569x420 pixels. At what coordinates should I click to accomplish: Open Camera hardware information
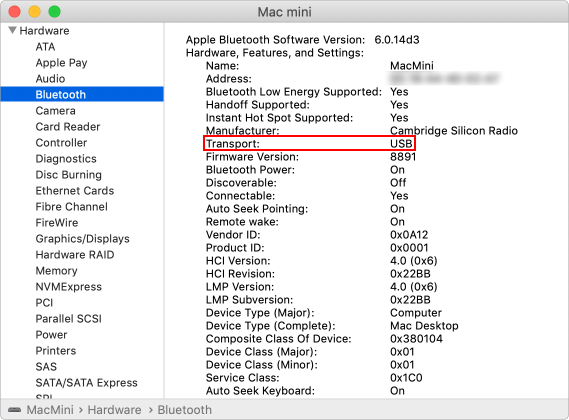pyautogui.click(x=56, y=111)
